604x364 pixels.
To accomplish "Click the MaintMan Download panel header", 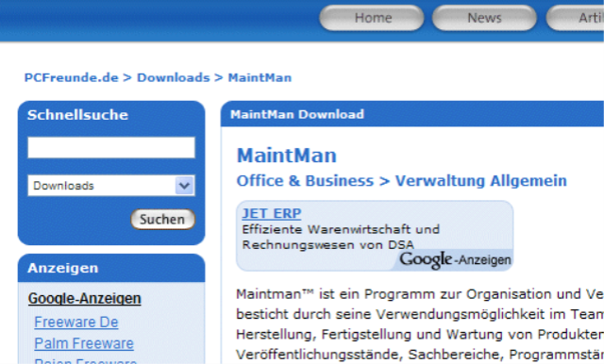I will [x=412, y=114].
